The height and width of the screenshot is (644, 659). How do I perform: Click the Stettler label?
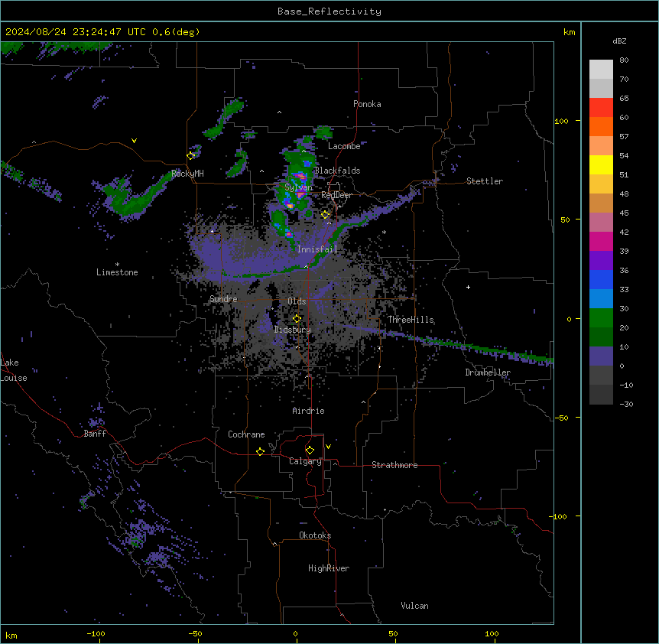485,181
